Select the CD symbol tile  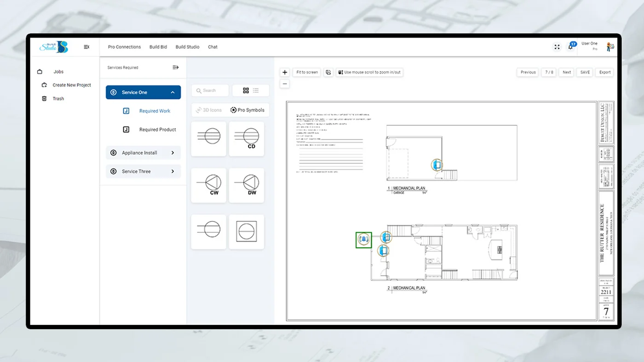(247, 139)
